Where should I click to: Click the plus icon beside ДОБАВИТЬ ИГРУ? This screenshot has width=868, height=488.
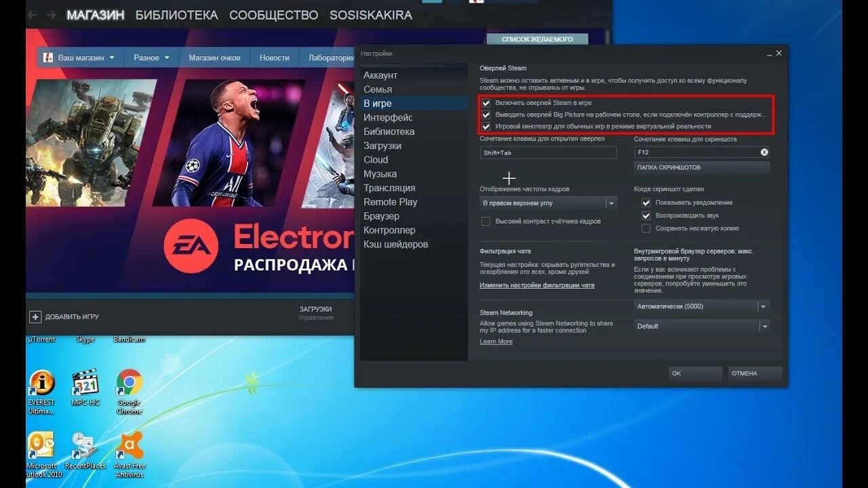click(x=35, y=317)
